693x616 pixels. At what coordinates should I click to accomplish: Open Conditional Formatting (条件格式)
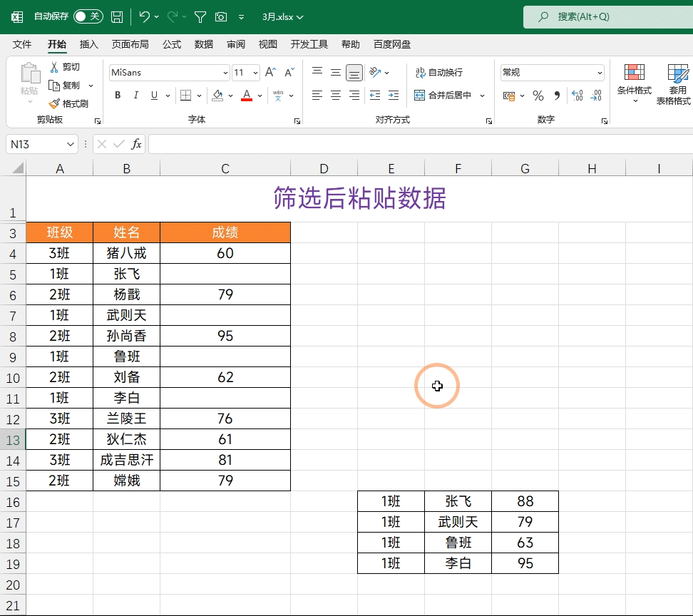[634, 84]
